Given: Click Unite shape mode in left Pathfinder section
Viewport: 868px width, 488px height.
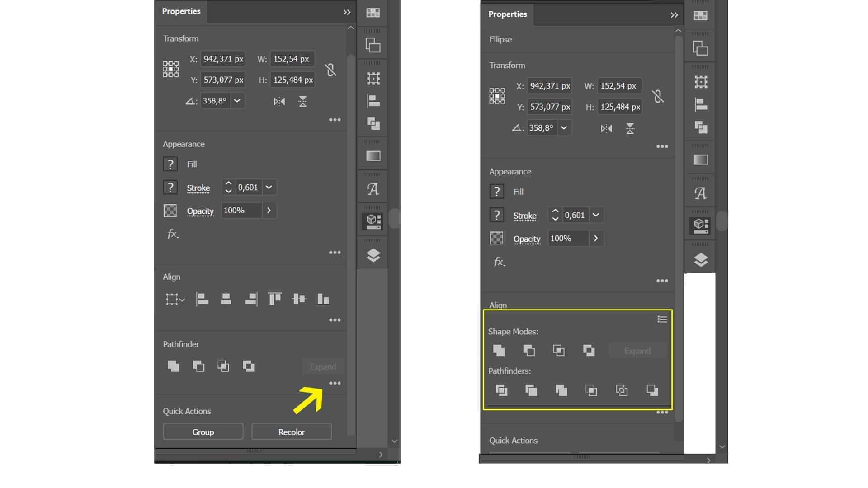Looking at the screenshot, I should (x=174, y=366).
